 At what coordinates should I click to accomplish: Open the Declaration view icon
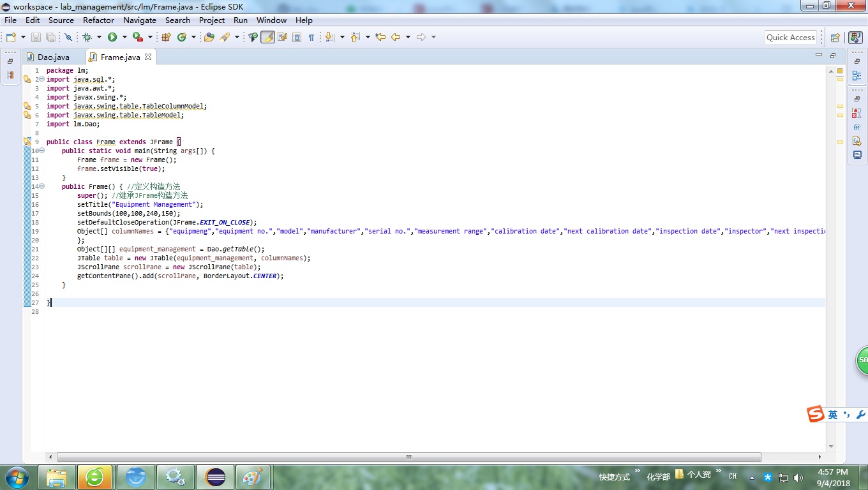coord(857,141)
